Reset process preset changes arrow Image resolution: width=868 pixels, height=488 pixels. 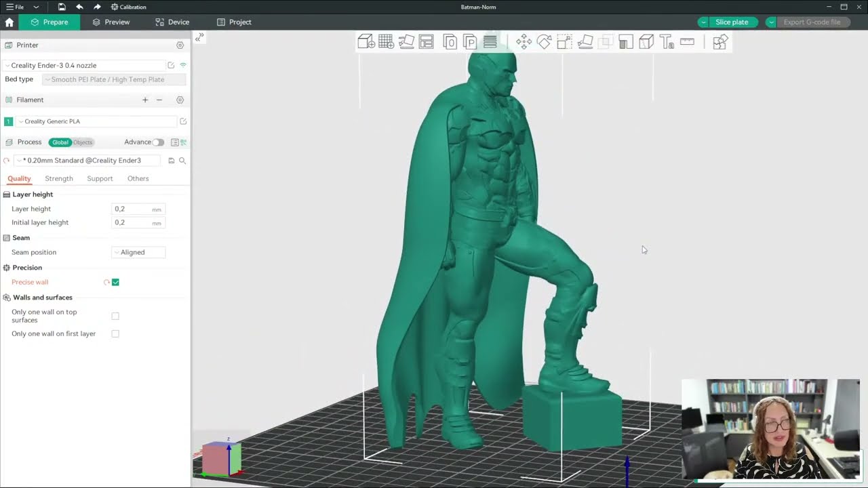[7, 161]
